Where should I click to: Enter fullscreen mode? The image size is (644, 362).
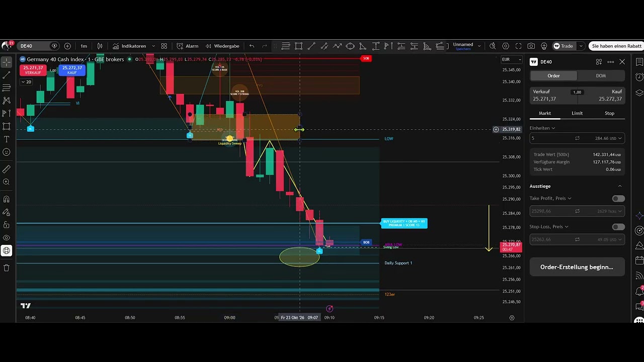pos(519,46)
